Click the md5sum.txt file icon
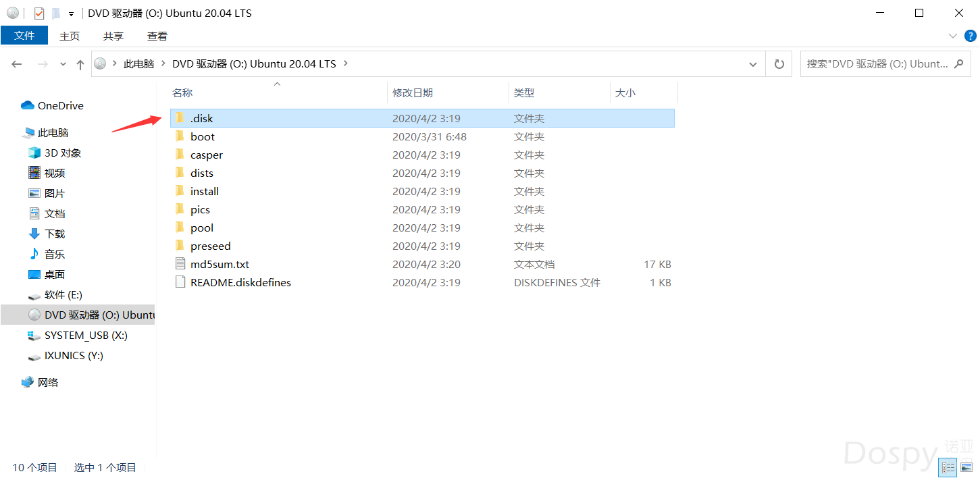The image size is (980, 478). click(x=180, y=264)
